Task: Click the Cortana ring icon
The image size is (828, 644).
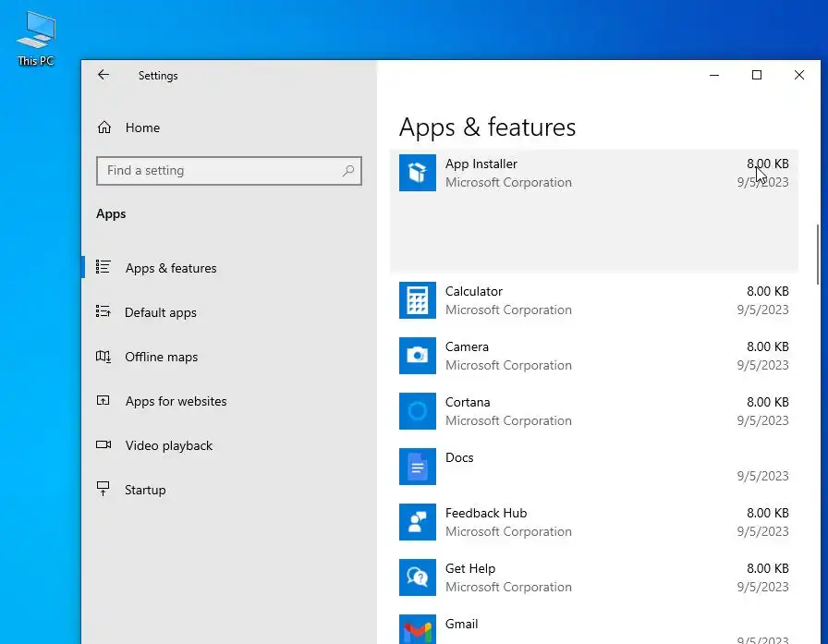Action: coord(417,411)
